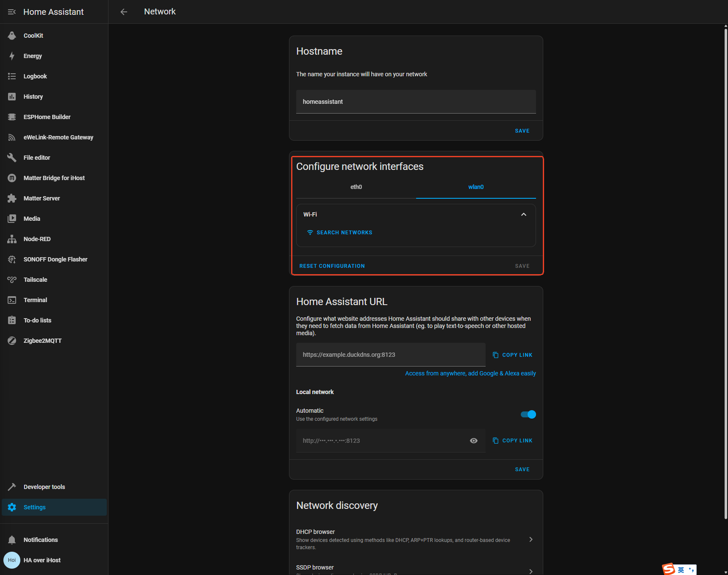The width and height of the screenshot is (728, 575).
Task: Open Zigbee2MQTT sidebar icon
Action: pyautogui.click(x=12, y=341)
